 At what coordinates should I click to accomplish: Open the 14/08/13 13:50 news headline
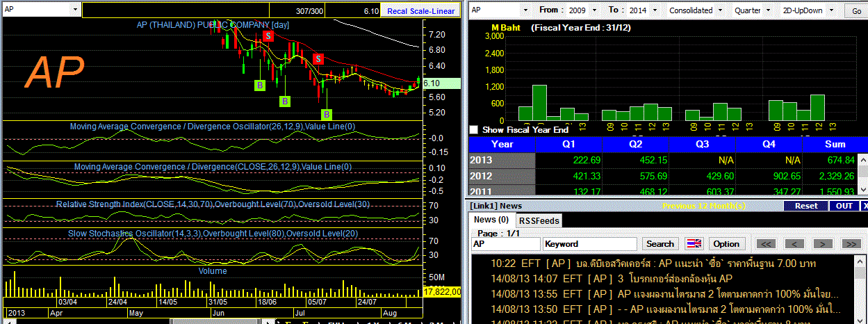click(666, 308)
